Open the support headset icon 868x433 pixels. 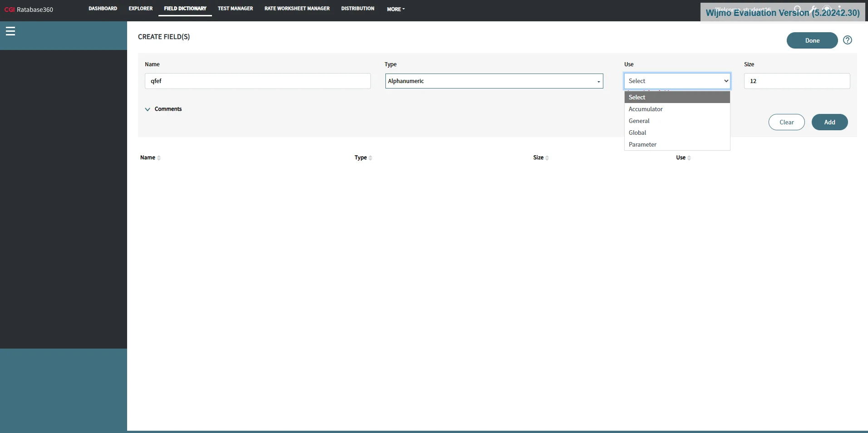[826, 9]
